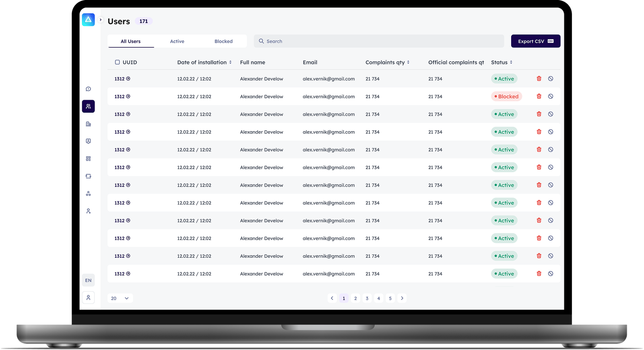The image size is (644, 350).
Task: Block the first row user via the ban icon
Action: click(551, 79)
